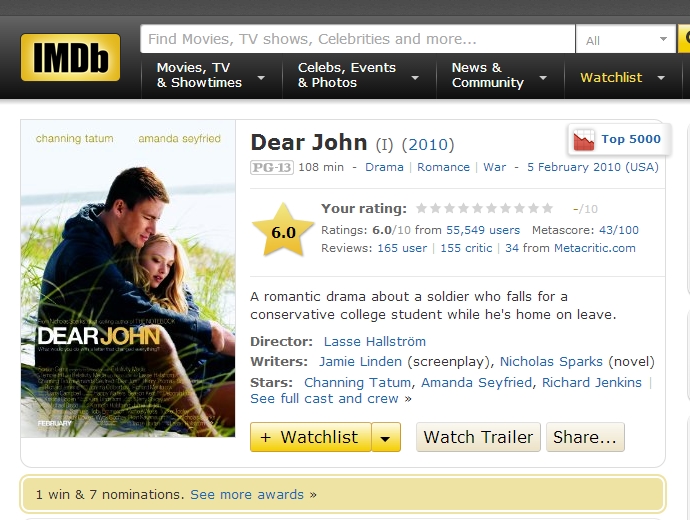Open director Lasse Hallström's page
Image resolution: width=690 pixels, height=520 pixels.
(374, 341)
